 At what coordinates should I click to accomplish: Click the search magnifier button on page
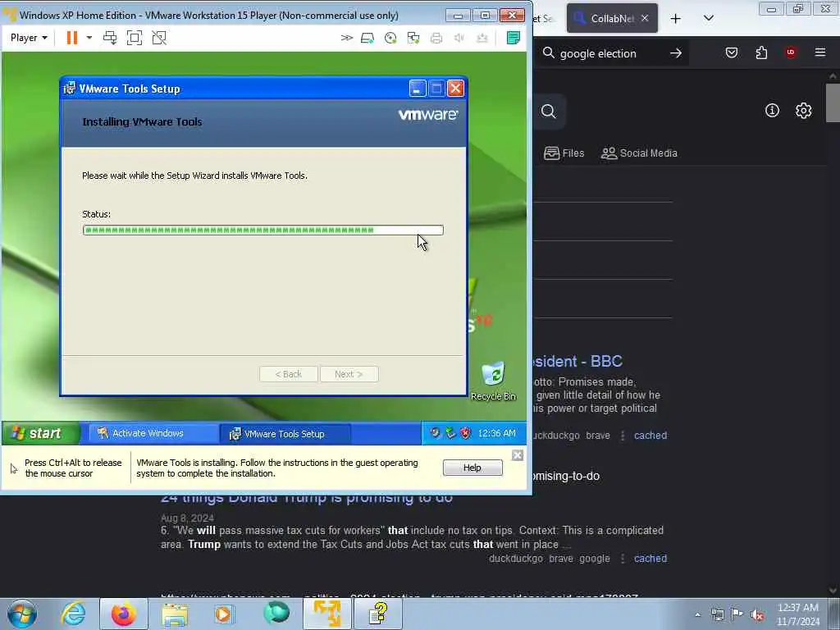pos(549,112)
